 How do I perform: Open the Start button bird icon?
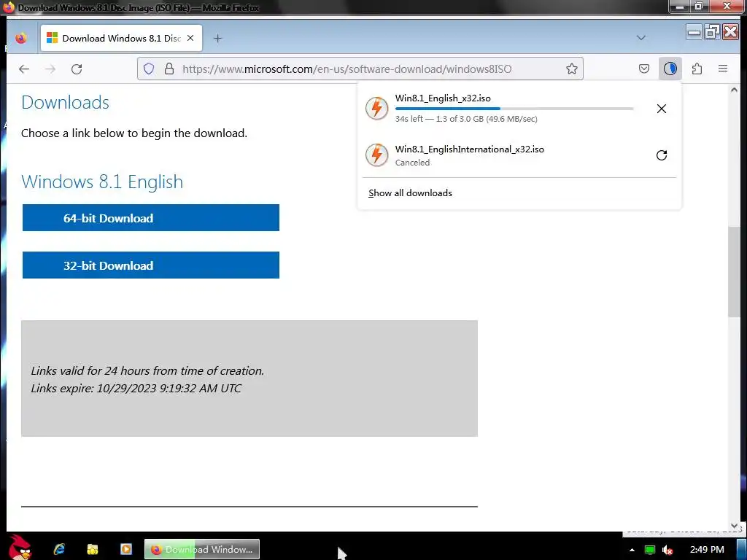click(20, 548)
